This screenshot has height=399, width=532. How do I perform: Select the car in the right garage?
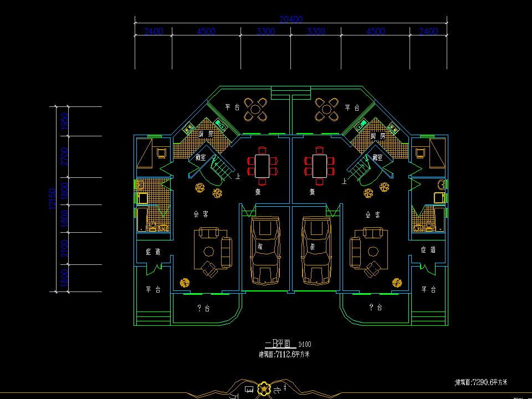316,250
